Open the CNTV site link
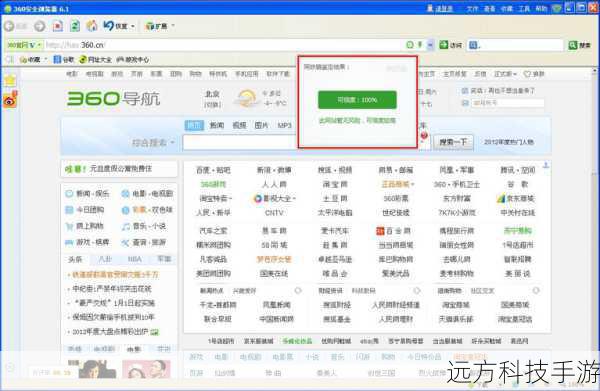This screenshot has height=391, width=600. 274,212
